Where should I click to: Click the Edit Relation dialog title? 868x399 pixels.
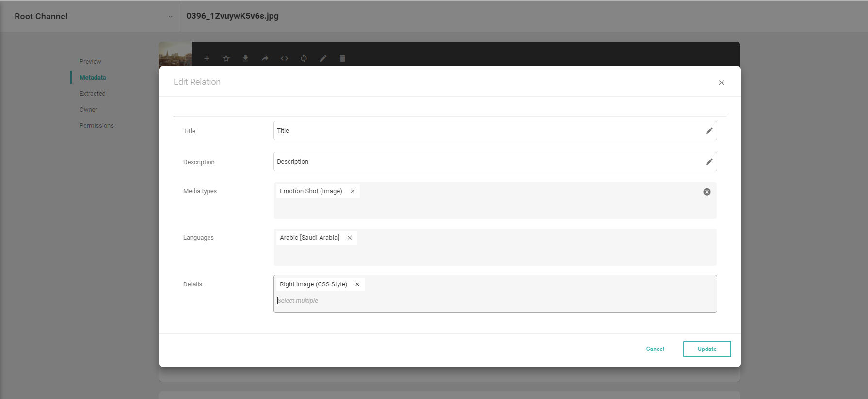tap(197, 82)
